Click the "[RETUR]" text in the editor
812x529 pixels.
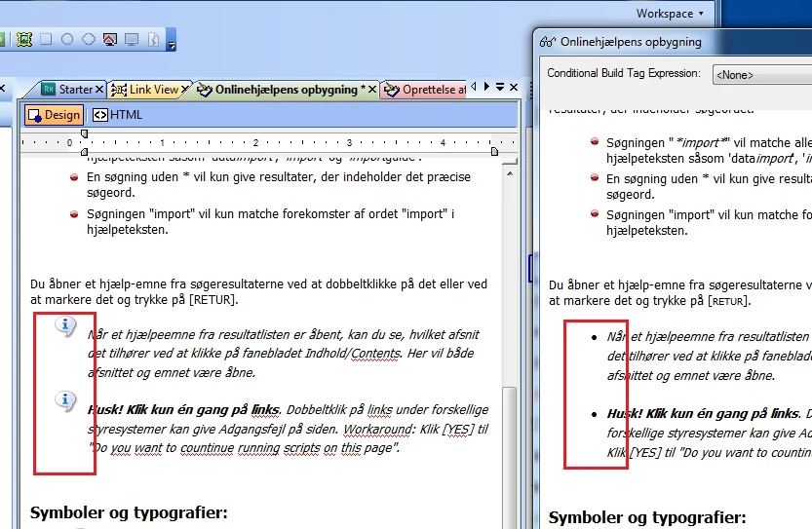pyautogui.click(x=213, y=300)
